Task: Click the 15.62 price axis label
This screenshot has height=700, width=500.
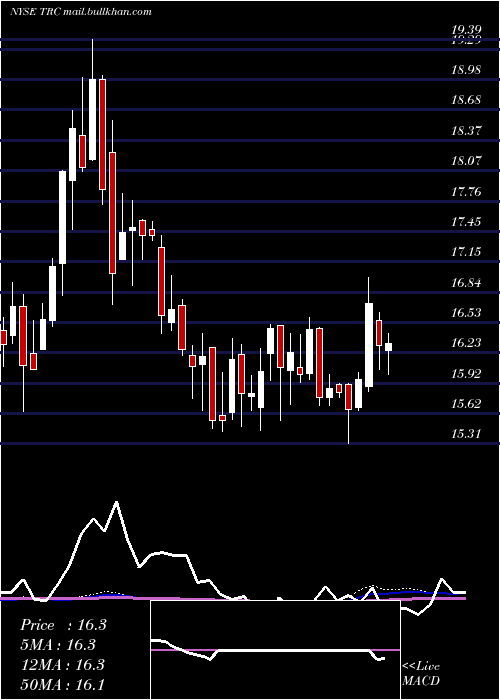Action: [x=466, y=404]
